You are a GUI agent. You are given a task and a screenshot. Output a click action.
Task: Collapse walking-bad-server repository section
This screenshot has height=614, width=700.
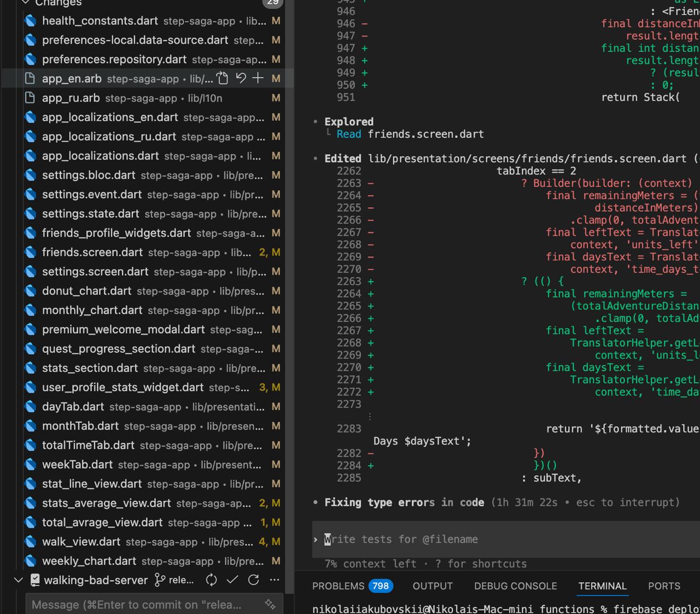coord(18,580)
